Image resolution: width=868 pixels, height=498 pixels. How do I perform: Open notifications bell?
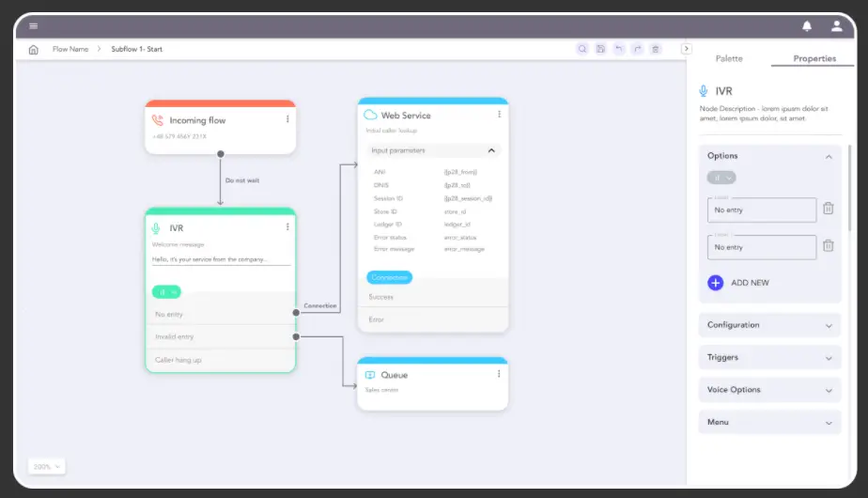807,26
